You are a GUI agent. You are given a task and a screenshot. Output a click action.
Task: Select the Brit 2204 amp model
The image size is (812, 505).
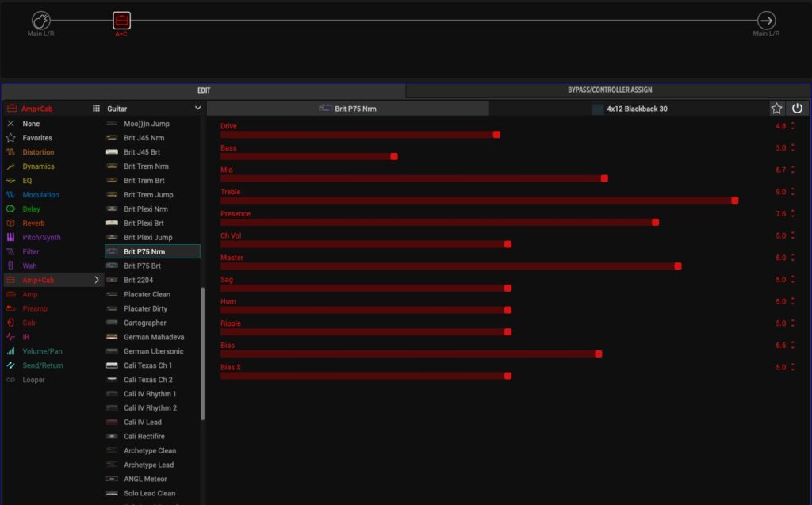(138, 281)
